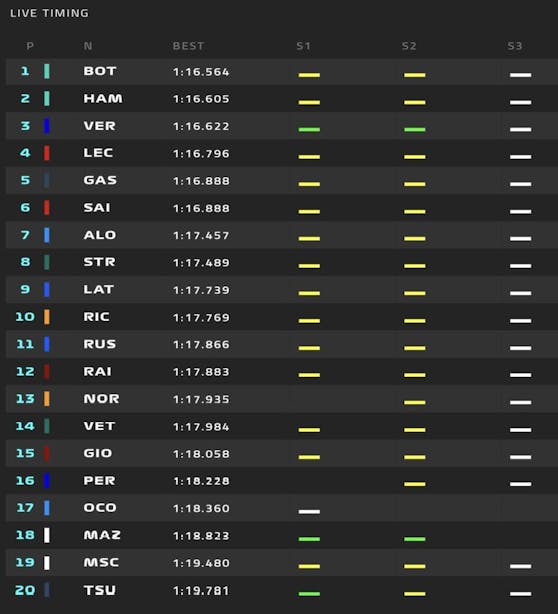
Task: Select the S3 column header
Action: (515, 46)
